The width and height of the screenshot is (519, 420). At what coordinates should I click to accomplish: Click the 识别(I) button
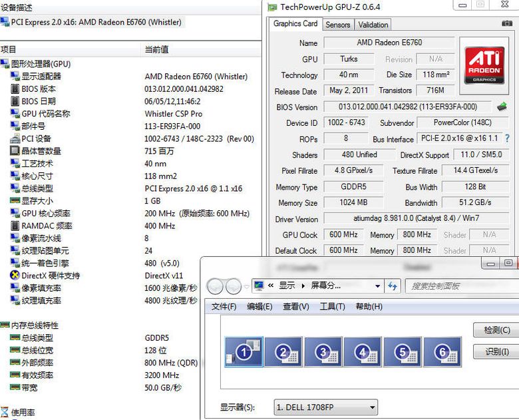coord(497,351)
